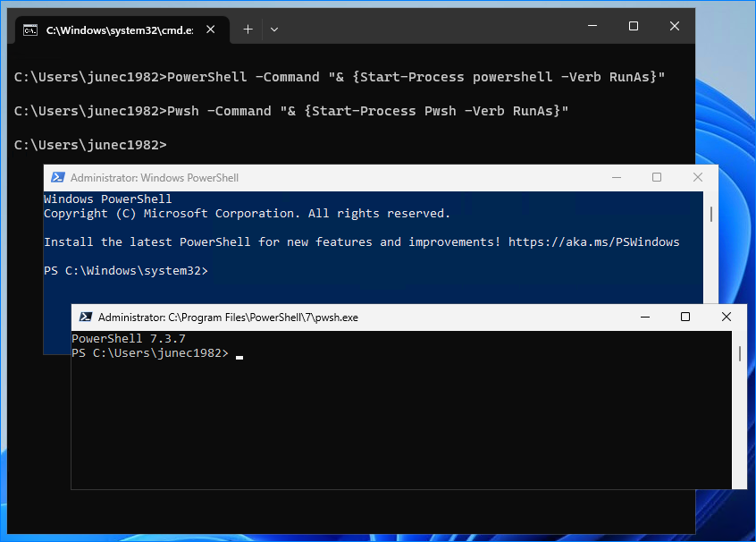Click the PowerShell icon in Windows PowerShell title bar
This screenshot has height=542, width=756.
pos(58,177)
